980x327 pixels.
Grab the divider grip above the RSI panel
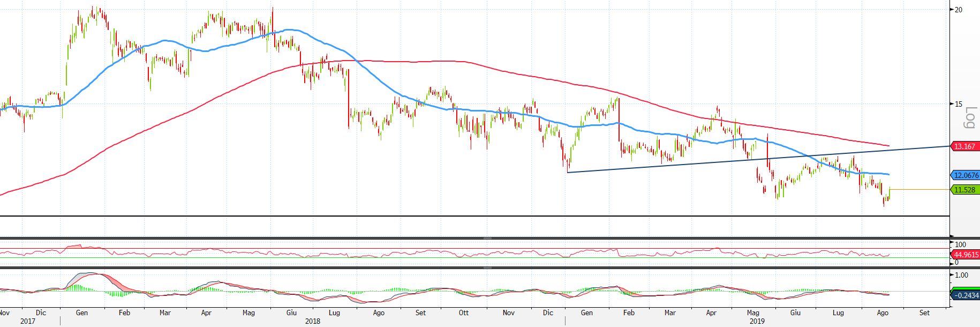coord(487,238)
